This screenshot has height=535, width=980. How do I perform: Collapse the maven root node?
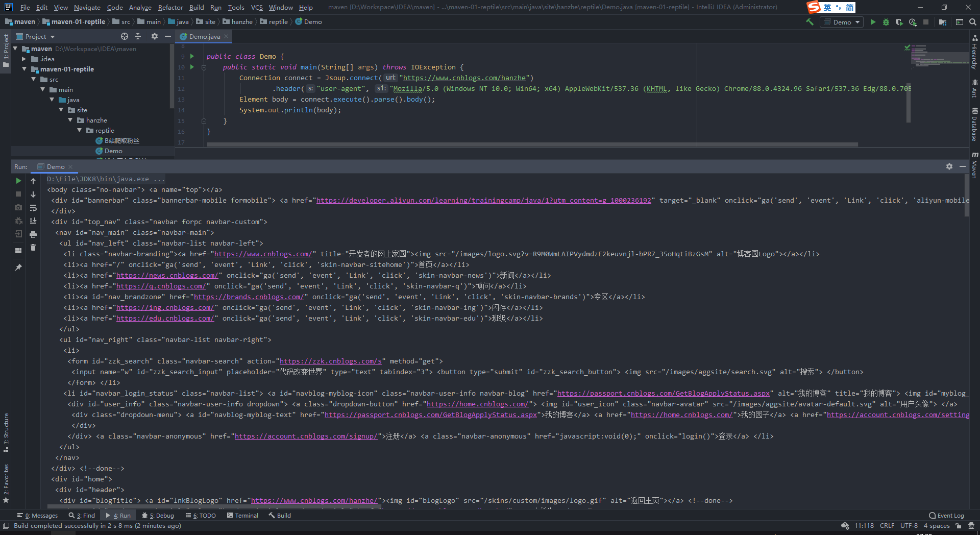coord(15,49)
